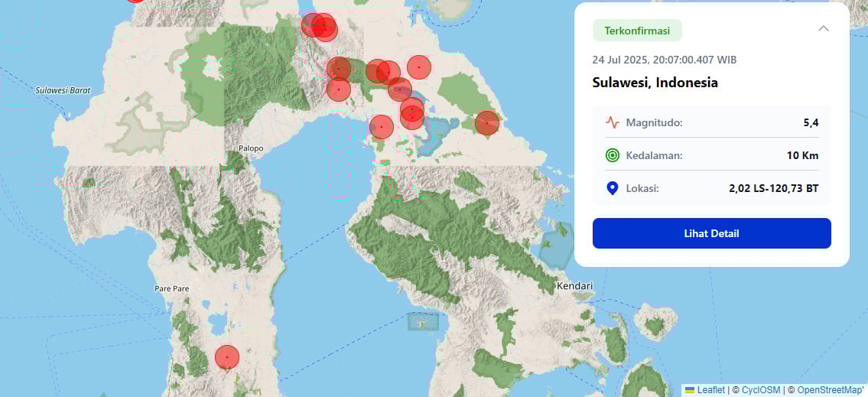Image resolution: width=868 pixels, height=397 pixels.
Task: Open the CyclOSM attribution link
Action: point(761,390)
